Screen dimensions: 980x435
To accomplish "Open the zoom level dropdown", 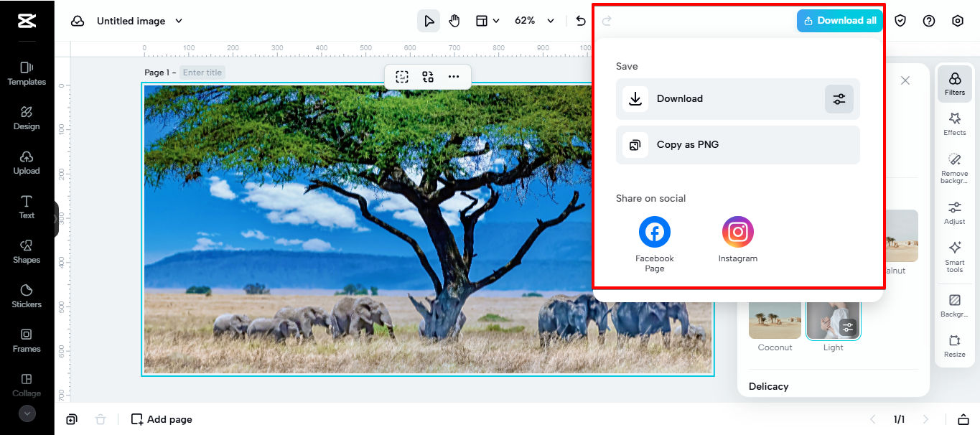I will pos(534,21).
